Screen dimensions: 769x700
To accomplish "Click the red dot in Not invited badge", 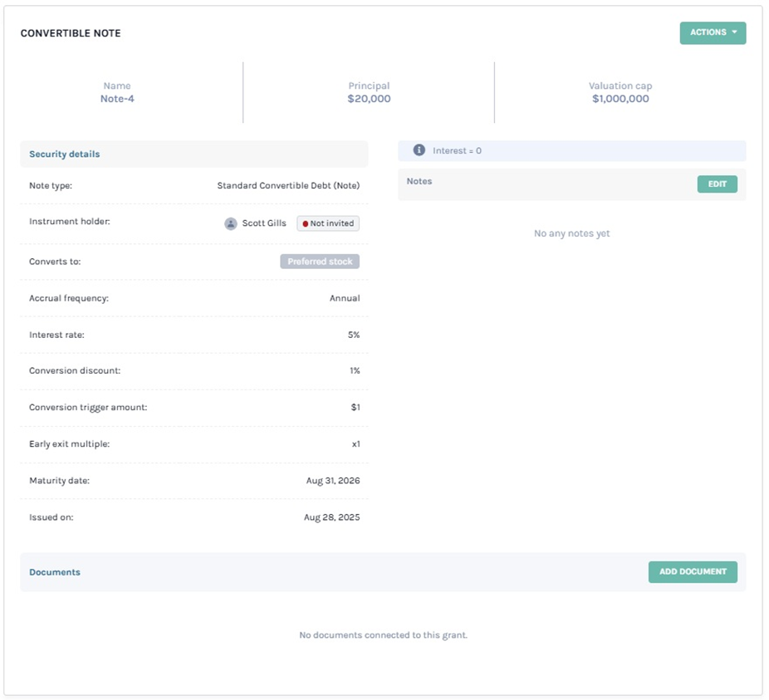I will 306,224.
